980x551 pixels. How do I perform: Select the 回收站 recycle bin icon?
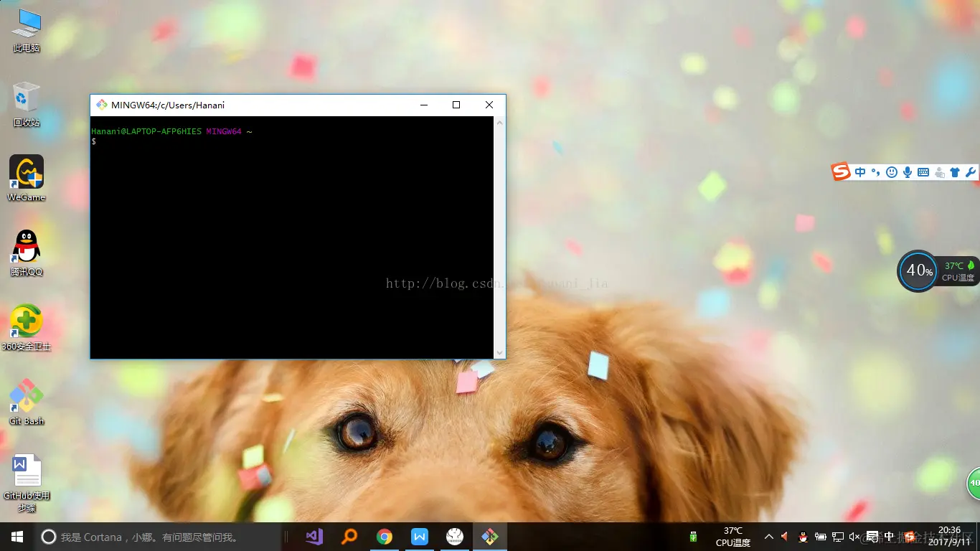[27, 105]
